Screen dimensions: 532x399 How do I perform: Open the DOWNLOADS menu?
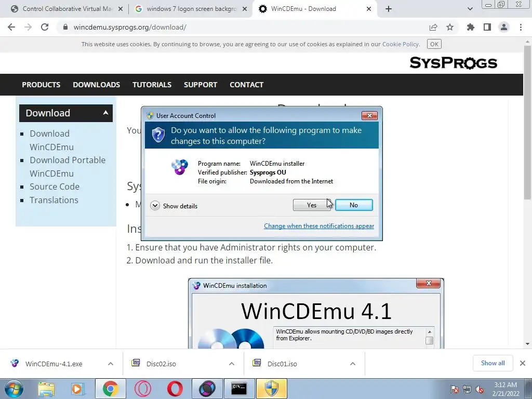pos(96,85)
